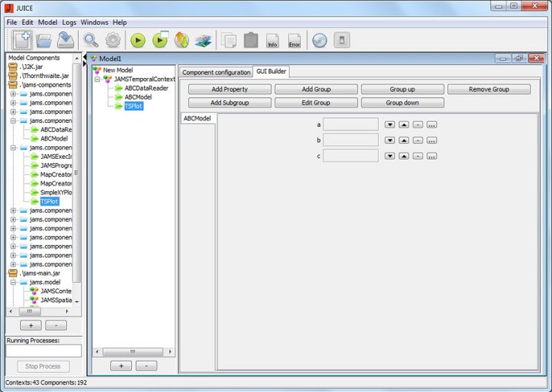Click the Save model toolbar icon
The image size is (552, 392).
pyautogui.click(x=66, y=40)
